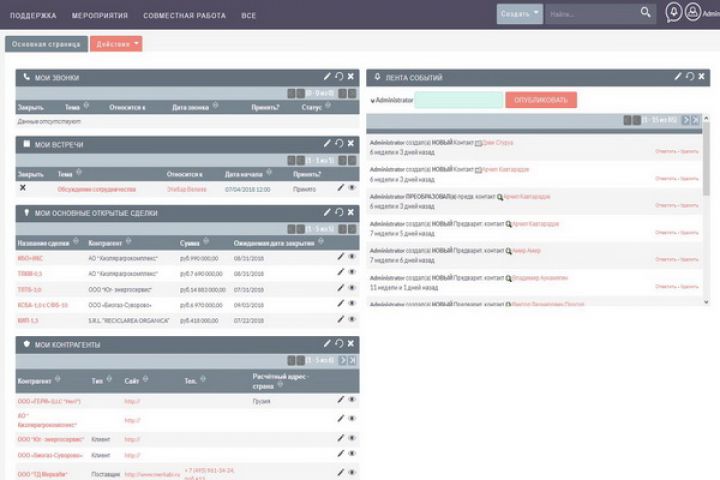Click the ОПУБЛИКОВАТЬ button
This screenshot has height=480, width=720.
[x=541, y=100]
